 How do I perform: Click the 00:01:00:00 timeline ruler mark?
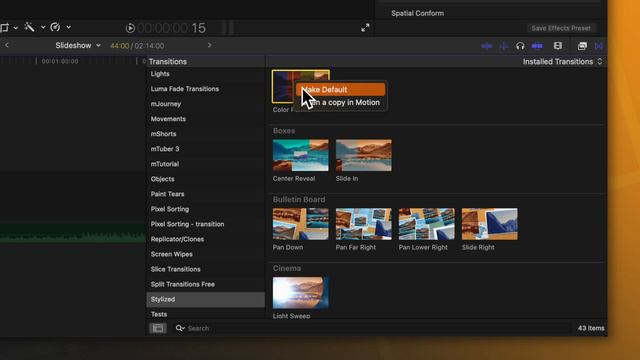click(x=60, y=61)
